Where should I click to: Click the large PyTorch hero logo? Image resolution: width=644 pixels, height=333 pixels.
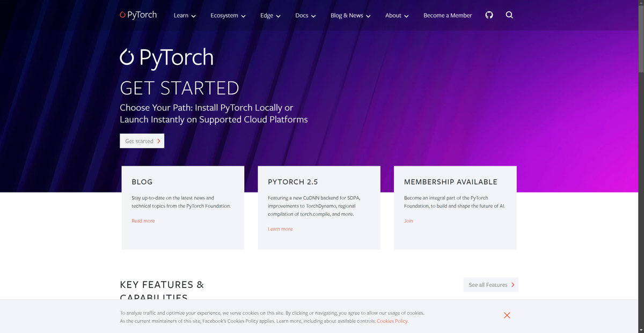pyautogui.click(x=166, y=57)
